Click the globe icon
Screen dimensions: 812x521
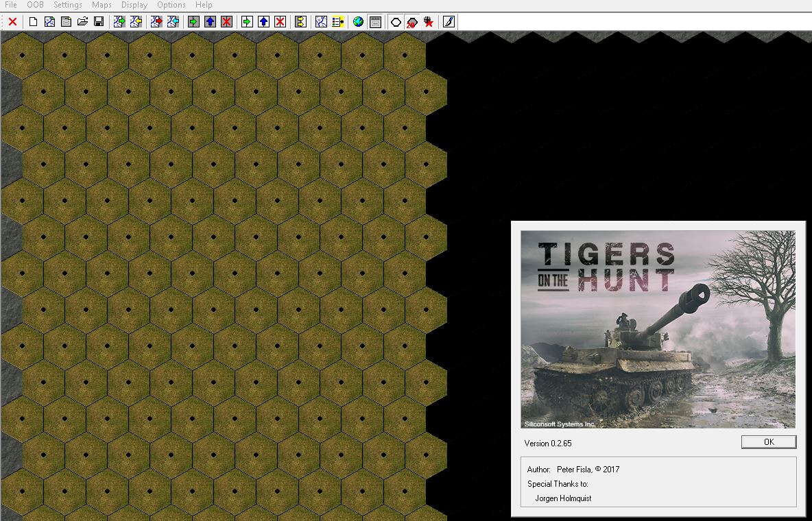click(x=359, y=22)
